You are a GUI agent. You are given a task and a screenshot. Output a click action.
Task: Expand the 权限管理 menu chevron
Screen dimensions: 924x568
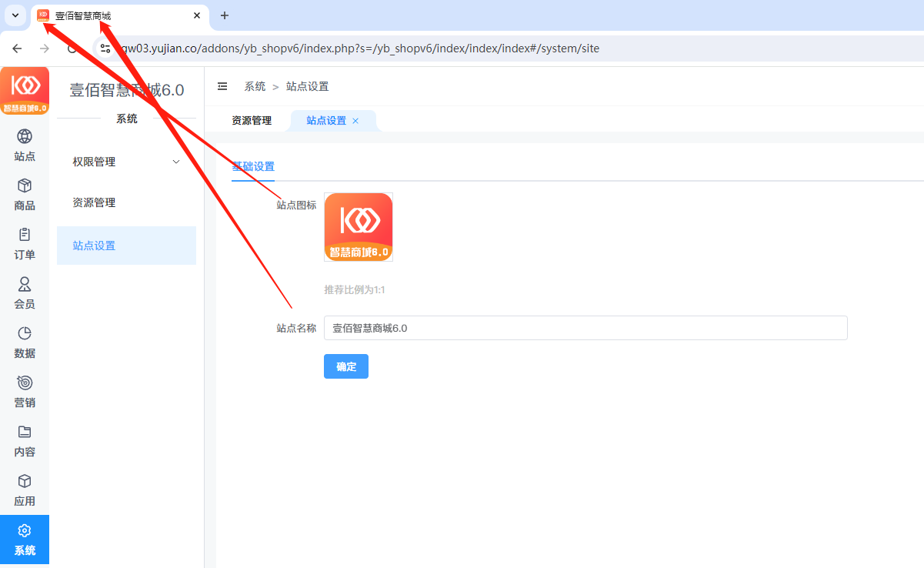click(x=176, y=162)
